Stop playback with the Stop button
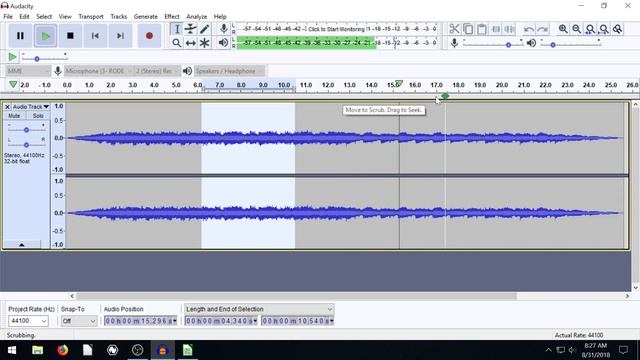640x360 pixels. tap(70, 36)
